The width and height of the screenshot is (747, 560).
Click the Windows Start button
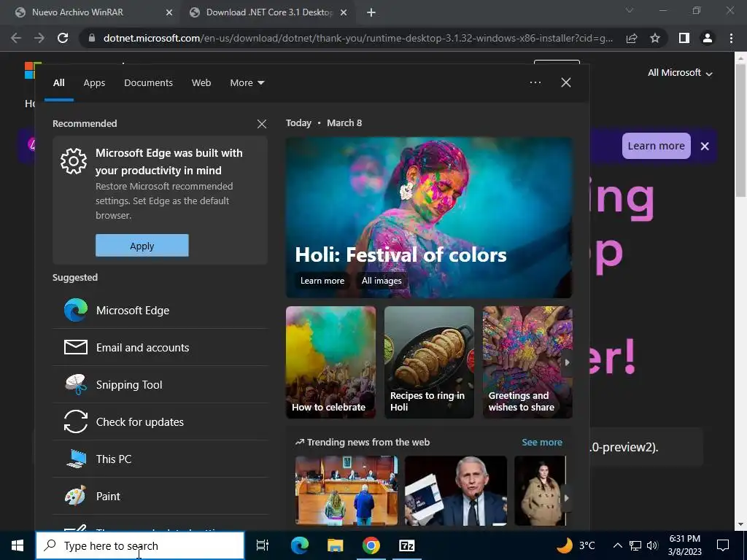point(18,545)
